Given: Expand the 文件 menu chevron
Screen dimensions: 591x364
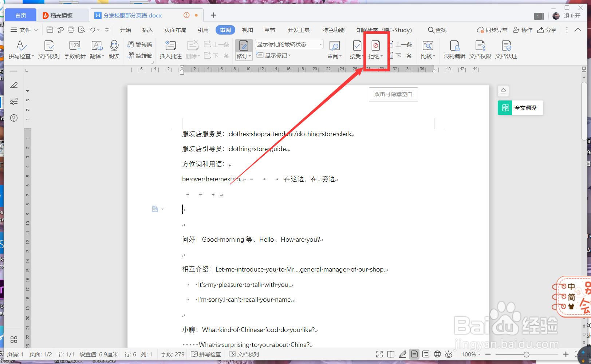Looking at the screenshot, I should [36, 30].
